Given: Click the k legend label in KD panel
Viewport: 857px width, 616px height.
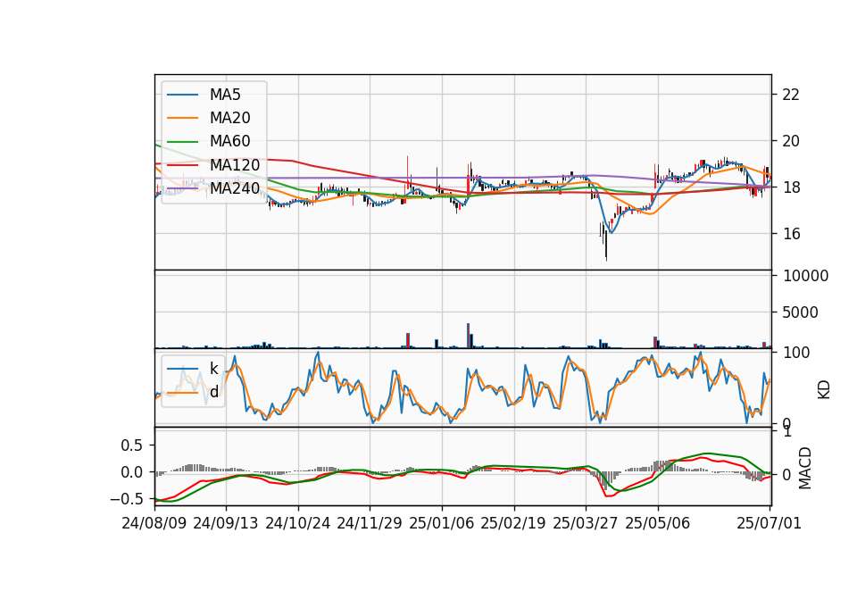Looking at the screenshot, I should (x=213, y=369).
